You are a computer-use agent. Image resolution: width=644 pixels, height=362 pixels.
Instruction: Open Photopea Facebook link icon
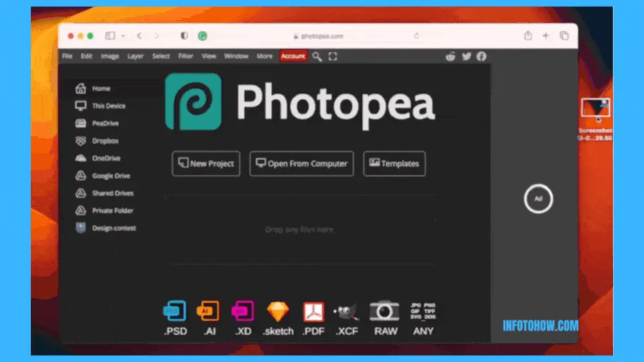tap(482, 56)
